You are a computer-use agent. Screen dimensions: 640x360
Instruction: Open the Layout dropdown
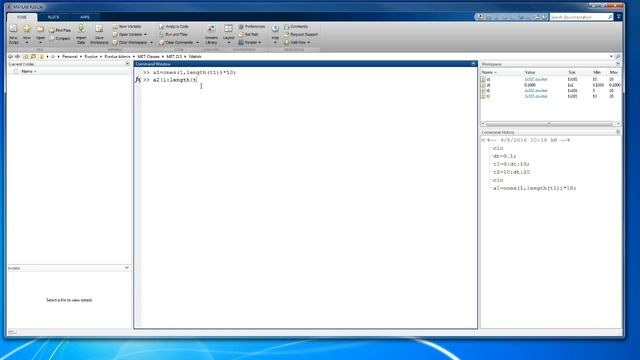click(x=229, y=42)
